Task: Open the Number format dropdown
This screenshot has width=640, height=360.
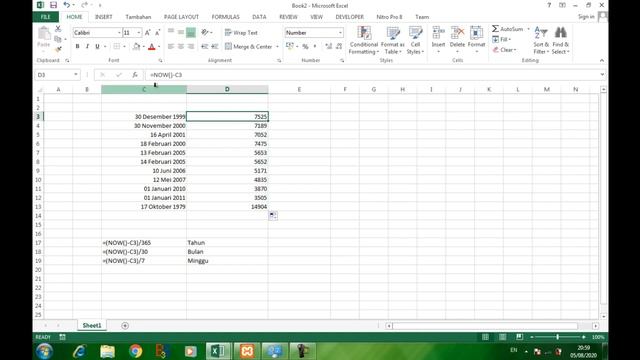Action: click(x=340, y=33)
